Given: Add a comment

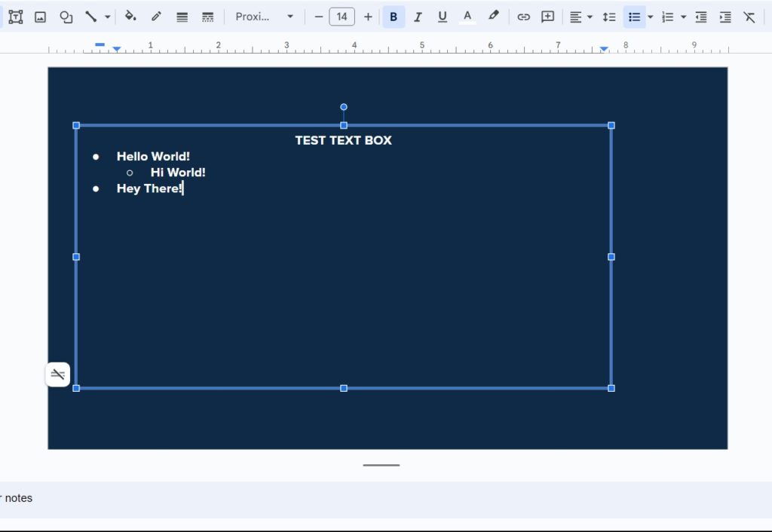Looking at the screenshot, I should (x=547, y=16).
